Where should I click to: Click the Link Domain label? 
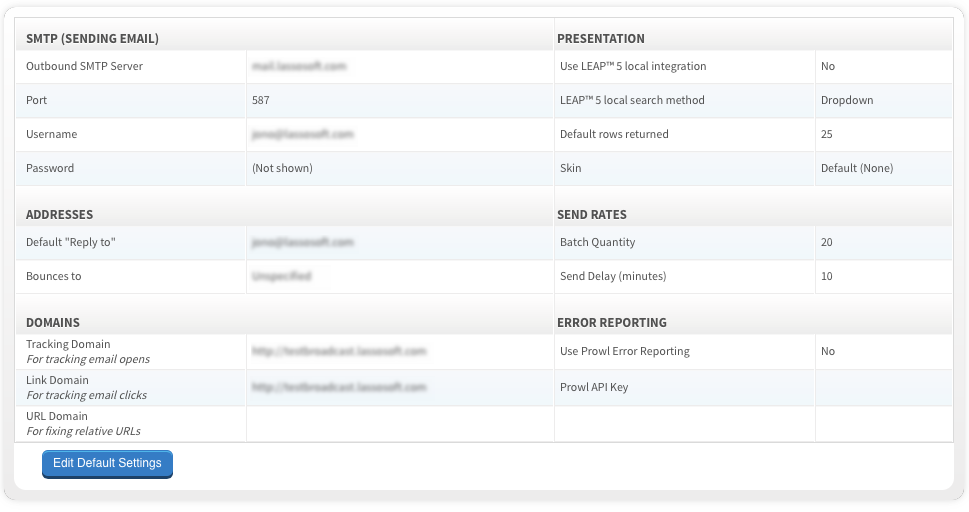57,380
